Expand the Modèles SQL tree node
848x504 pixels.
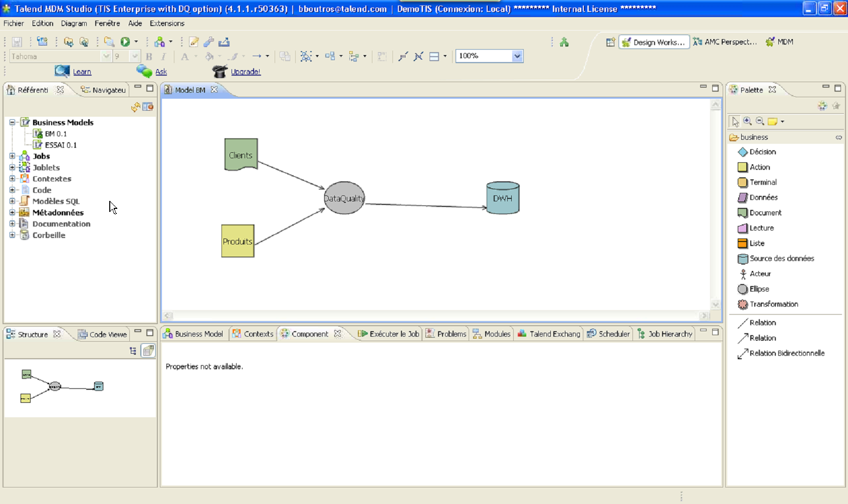click(x=12, y=201)
